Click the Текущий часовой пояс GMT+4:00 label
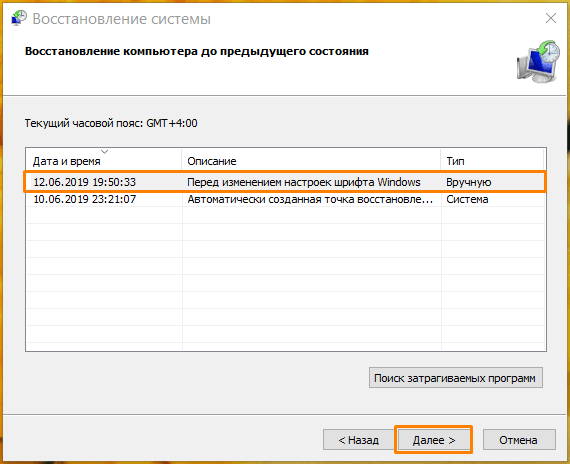The image size is (570, 464). click(x=111, y=123)
